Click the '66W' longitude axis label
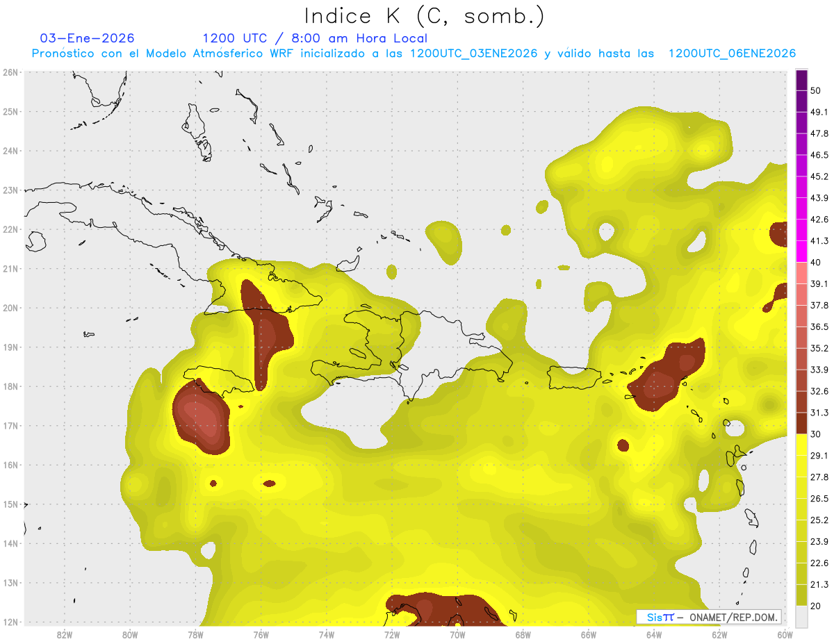The height and width of the screenshot is (644, 834). point(589,635)
